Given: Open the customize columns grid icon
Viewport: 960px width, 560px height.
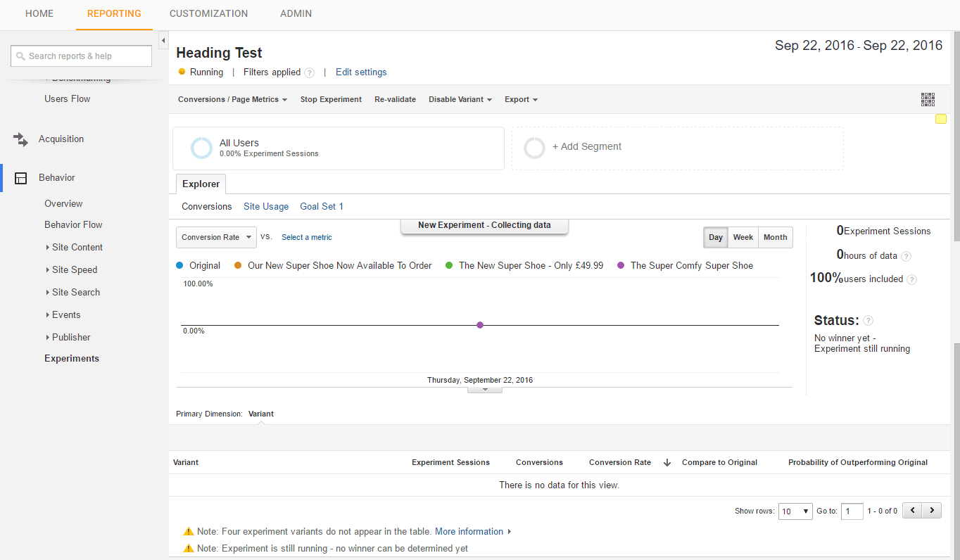Looking at the screenshot, I should click(928, 99).
